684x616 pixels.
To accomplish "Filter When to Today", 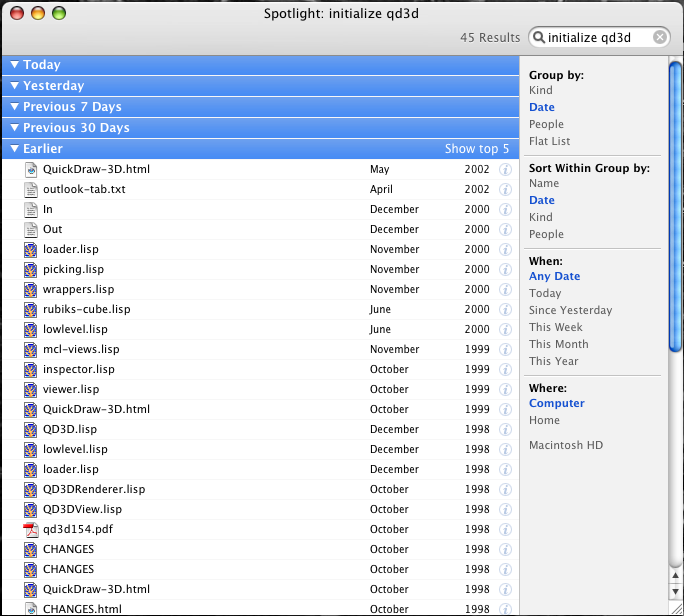I will coord(545,293).
